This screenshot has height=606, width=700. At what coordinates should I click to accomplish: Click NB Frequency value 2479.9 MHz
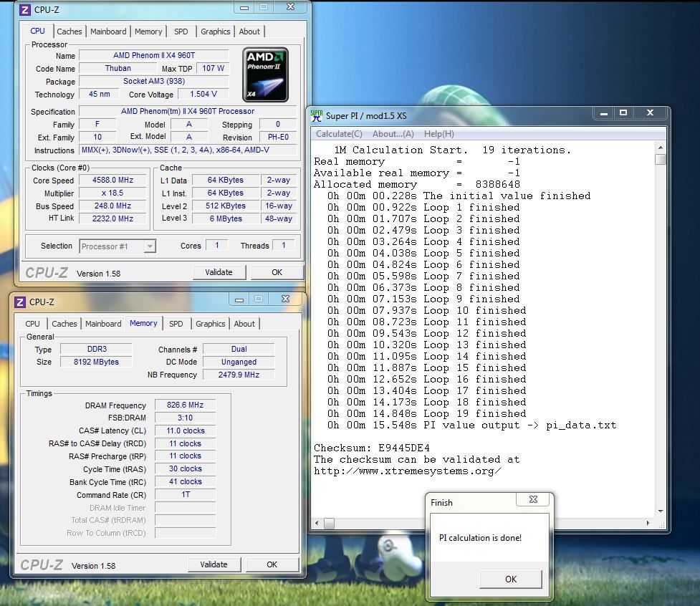239,375
